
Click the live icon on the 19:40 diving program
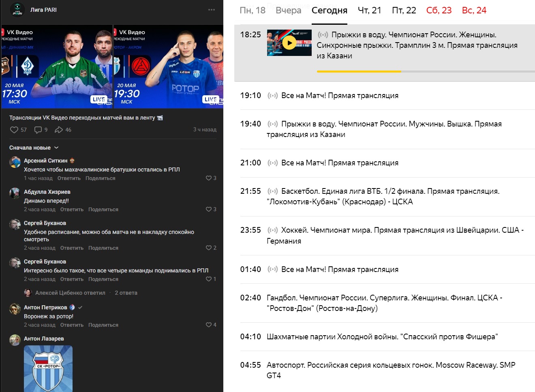tap(273, 124)
